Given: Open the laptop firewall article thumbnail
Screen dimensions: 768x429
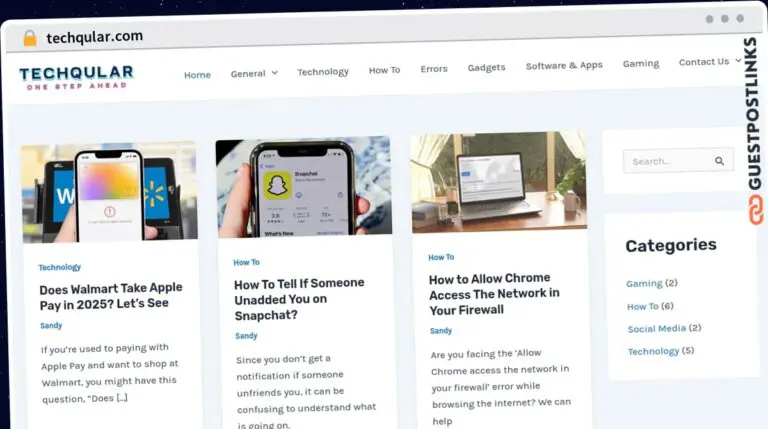Looking at the screenshot, I should coord(499,182).
